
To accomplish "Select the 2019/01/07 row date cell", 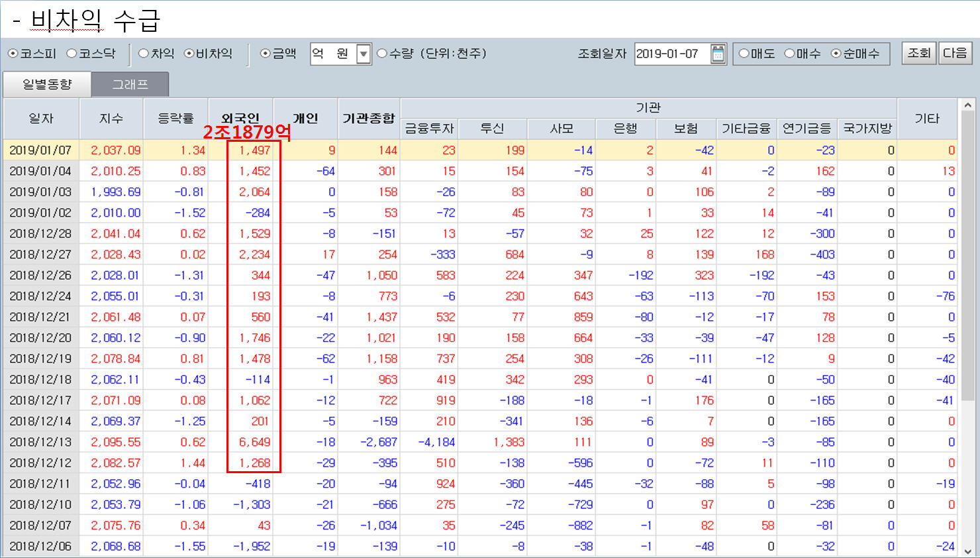I will pyautogui.click(x=40, y=150).
